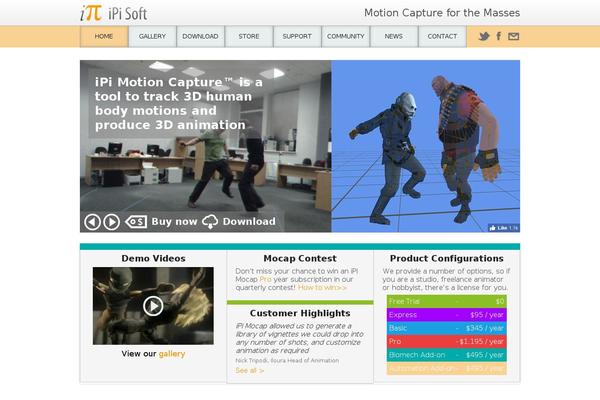600x400 pixels.
Task: Click the Nick Tripodi attribution text
Action: pos(287,361)
